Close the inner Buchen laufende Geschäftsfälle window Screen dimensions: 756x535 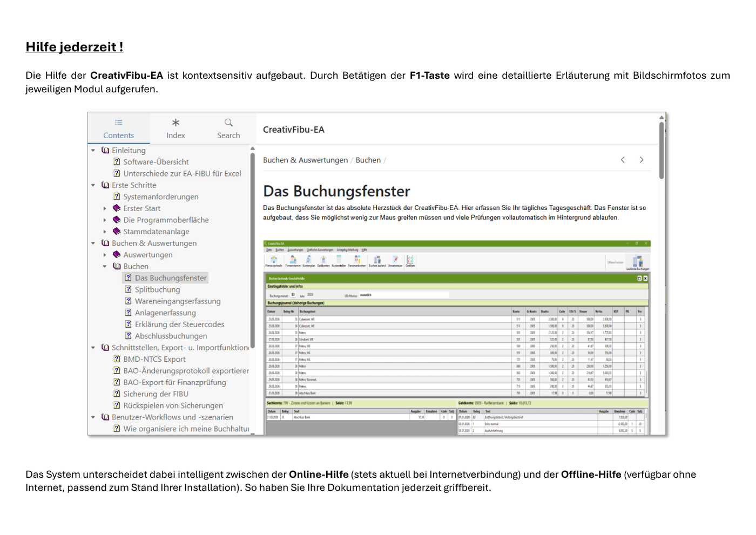point(645,279)
